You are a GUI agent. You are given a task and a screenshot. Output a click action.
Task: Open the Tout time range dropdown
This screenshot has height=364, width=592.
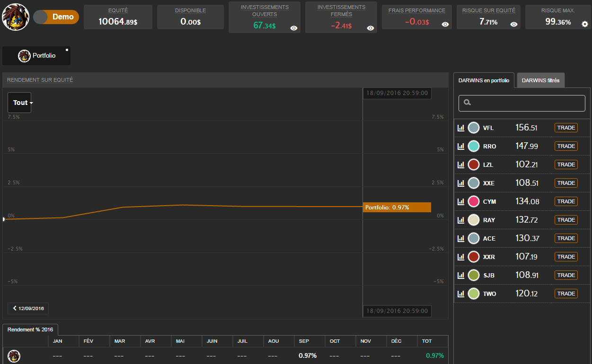pos(20,103)
